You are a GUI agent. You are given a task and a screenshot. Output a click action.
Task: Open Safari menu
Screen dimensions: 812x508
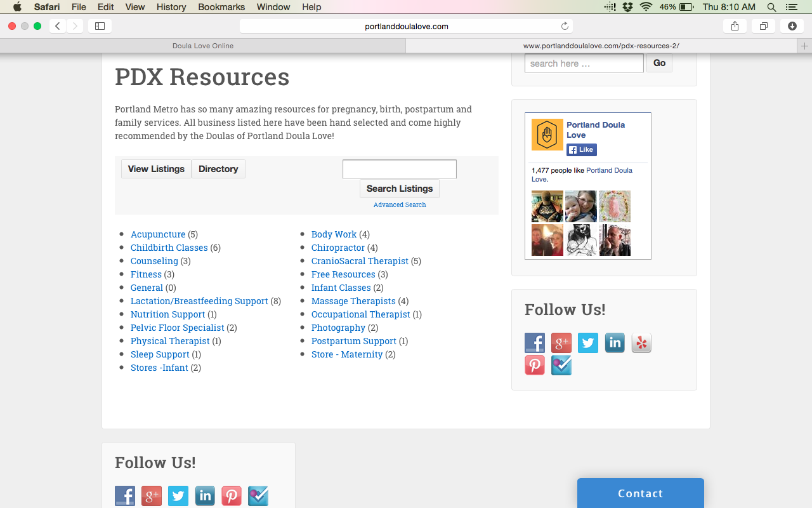pyautogui.click(x=47, y=7)
